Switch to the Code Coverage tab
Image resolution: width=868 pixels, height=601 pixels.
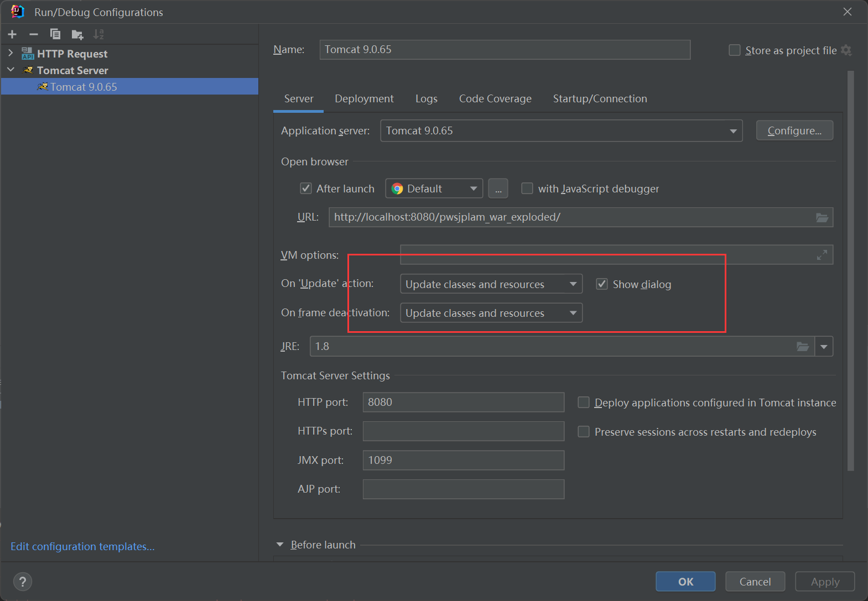click(x=495, y=99)
